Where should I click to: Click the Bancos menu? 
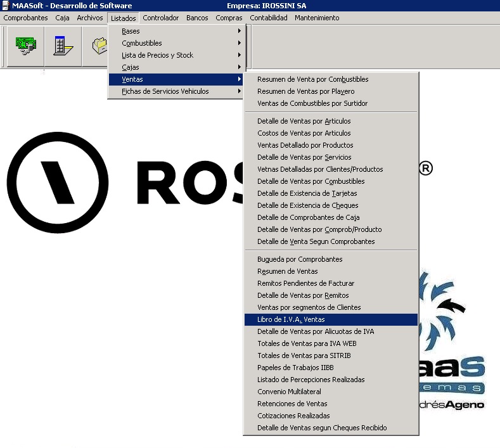197,18
